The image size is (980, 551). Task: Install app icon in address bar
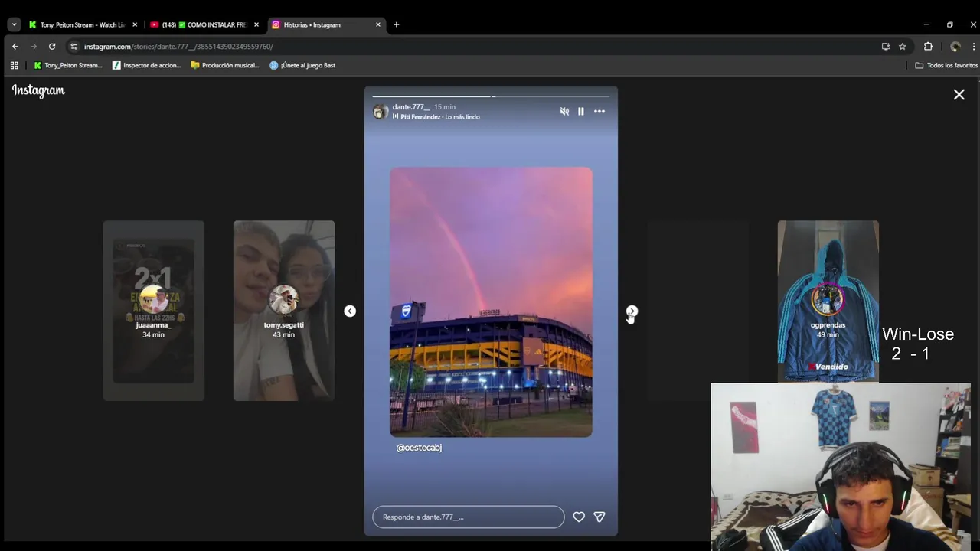tap(886, 47)
